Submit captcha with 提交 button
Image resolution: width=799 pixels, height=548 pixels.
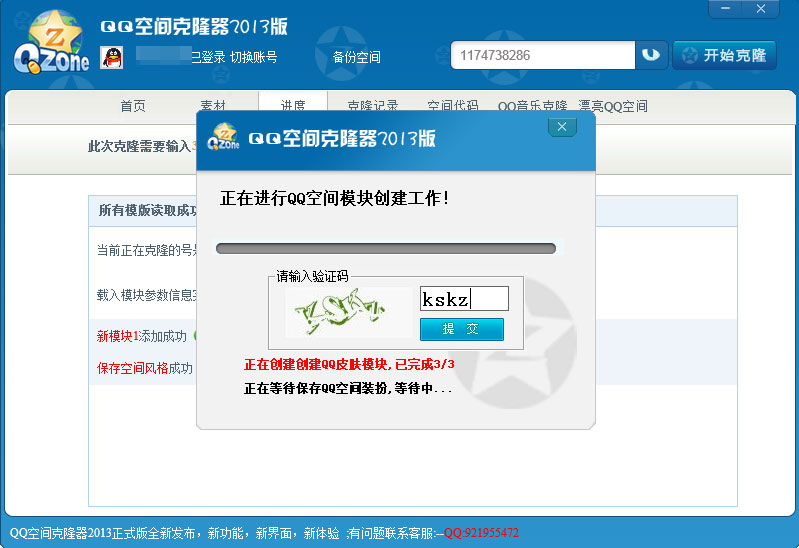(462, 329)
